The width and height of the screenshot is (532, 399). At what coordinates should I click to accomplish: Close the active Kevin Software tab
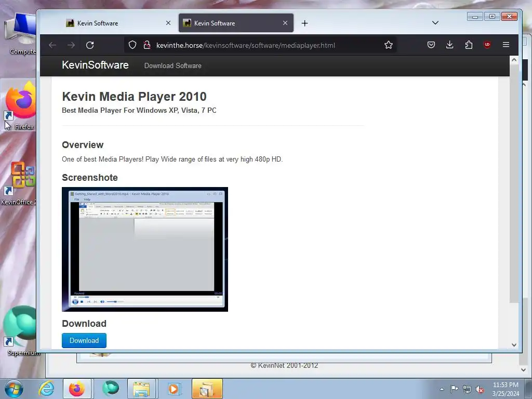click(x=285, y=23)
